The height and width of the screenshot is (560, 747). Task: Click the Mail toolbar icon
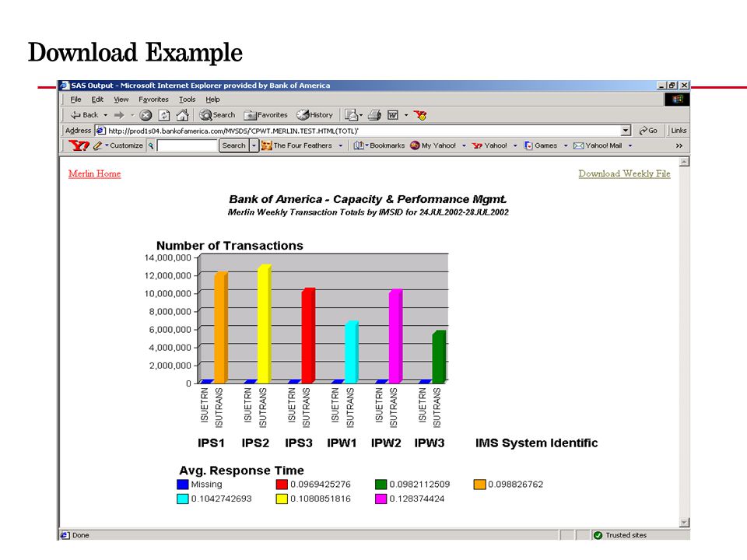(352, 115)
